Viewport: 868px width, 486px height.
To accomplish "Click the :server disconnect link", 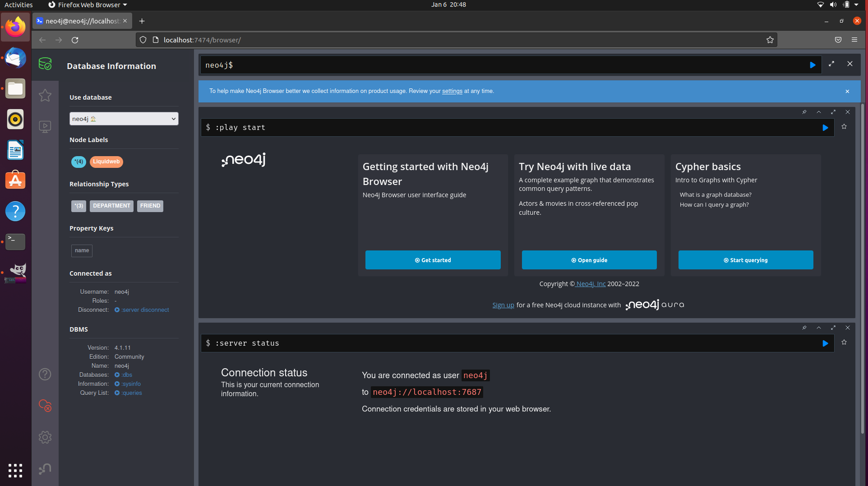I will (142, 310).
